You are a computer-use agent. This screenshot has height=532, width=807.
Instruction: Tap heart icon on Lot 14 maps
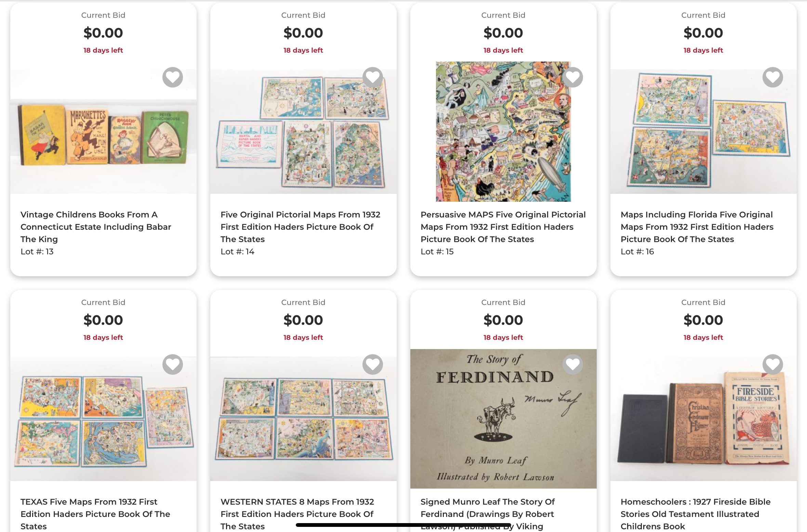pos(373,77)
